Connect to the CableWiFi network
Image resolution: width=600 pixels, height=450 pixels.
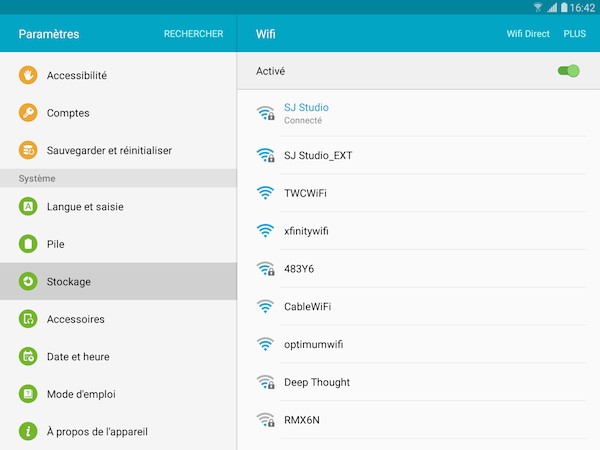[x=419, y=307]
